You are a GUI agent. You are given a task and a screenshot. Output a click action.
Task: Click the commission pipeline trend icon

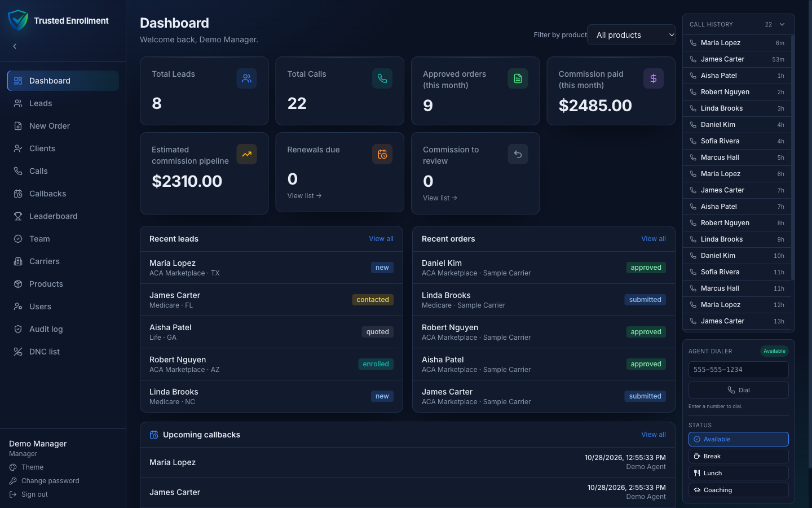[246, 154]
